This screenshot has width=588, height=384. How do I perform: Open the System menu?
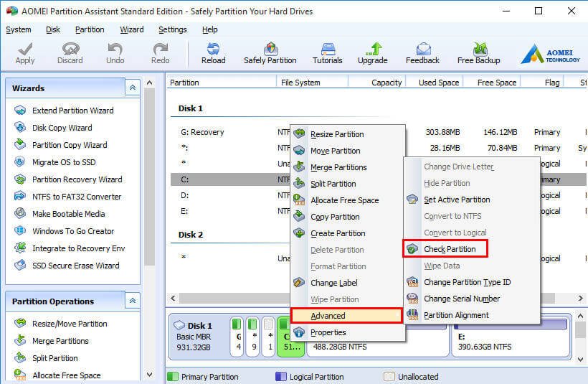pos(19,29)
